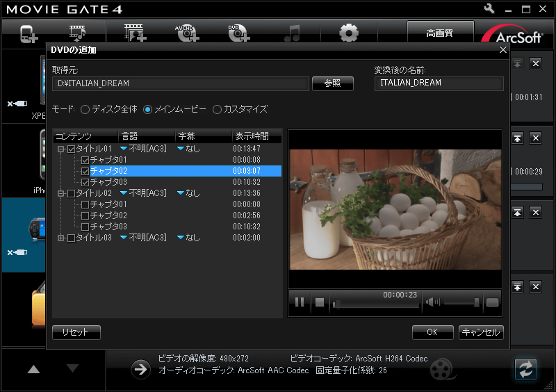Pause the DVD preview playback
Screen dimensions: 556x392
(300, 302)
